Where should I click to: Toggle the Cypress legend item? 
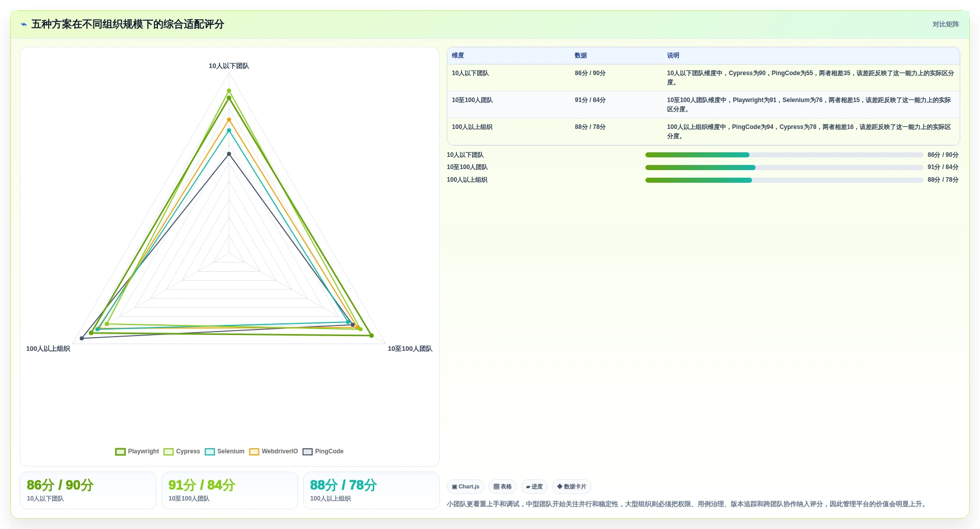point(182,451)
